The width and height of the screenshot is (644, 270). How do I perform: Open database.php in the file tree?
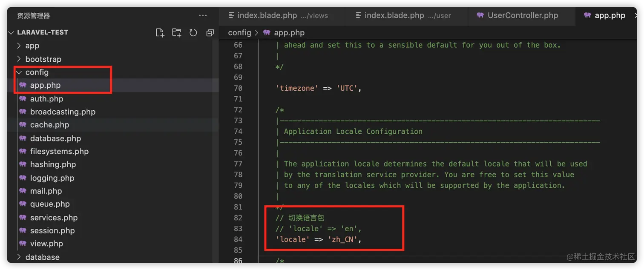tap(55, 138)
